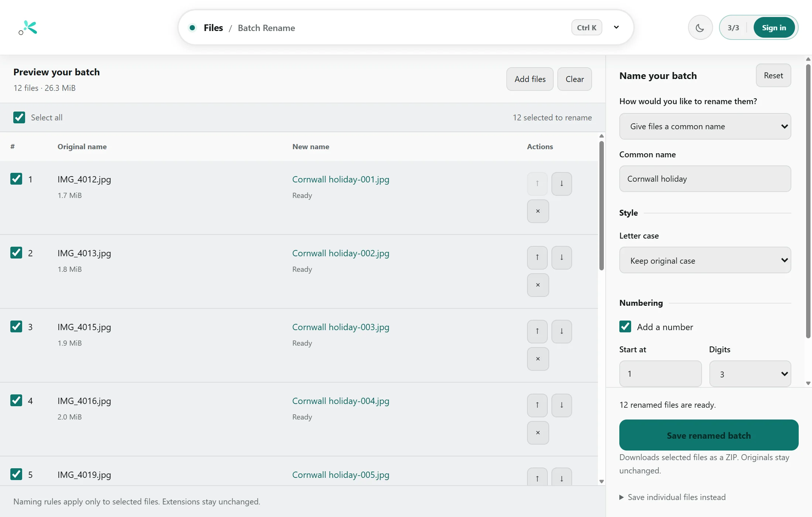Click the green status dot beside Files
The image size is (812, 517).
click(192, 28)
